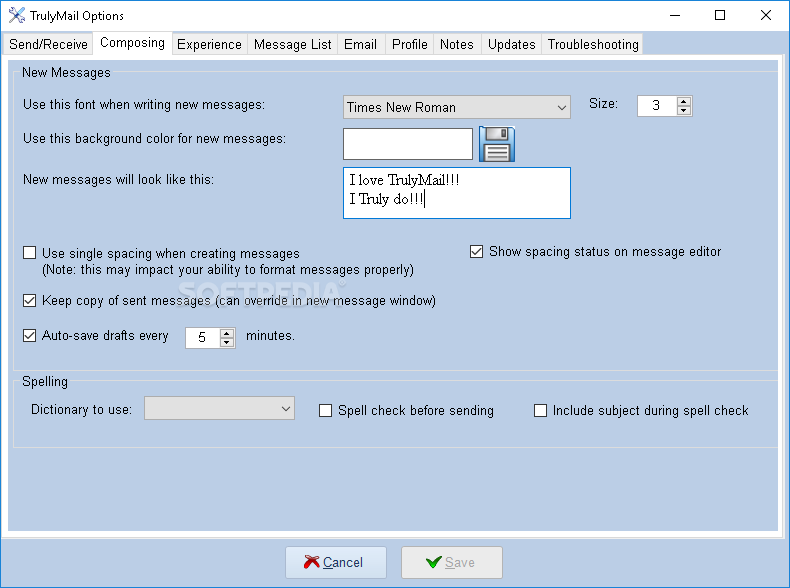Show the Updates tab
790x588 pixels.
pyautogui.click(x=511, y=44)
